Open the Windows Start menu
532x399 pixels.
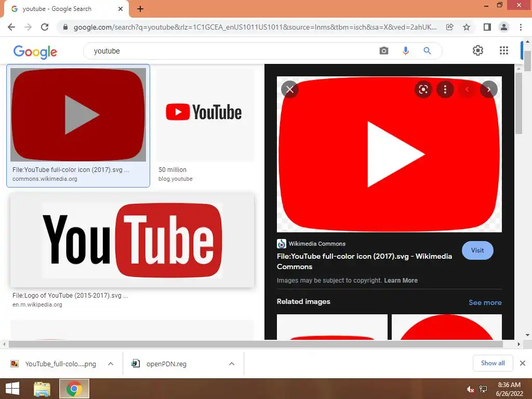point(12,389)
